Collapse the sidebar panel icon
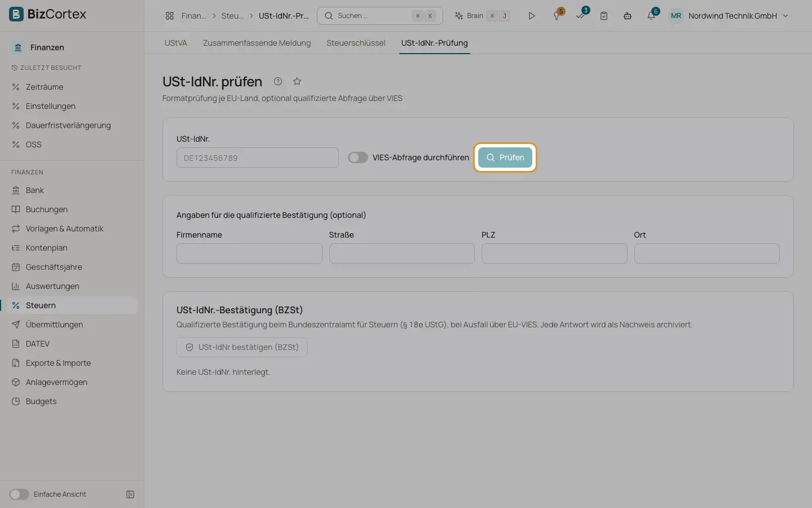This screenshot has height=508, width=812. pyautogui.click(x=130, y=494)
